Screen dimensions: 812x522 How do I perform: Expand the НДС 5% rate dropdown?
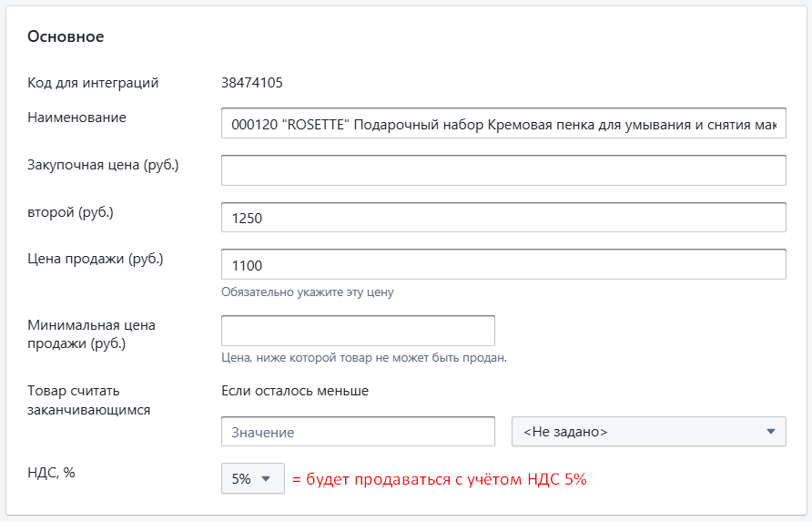[252, 478]
